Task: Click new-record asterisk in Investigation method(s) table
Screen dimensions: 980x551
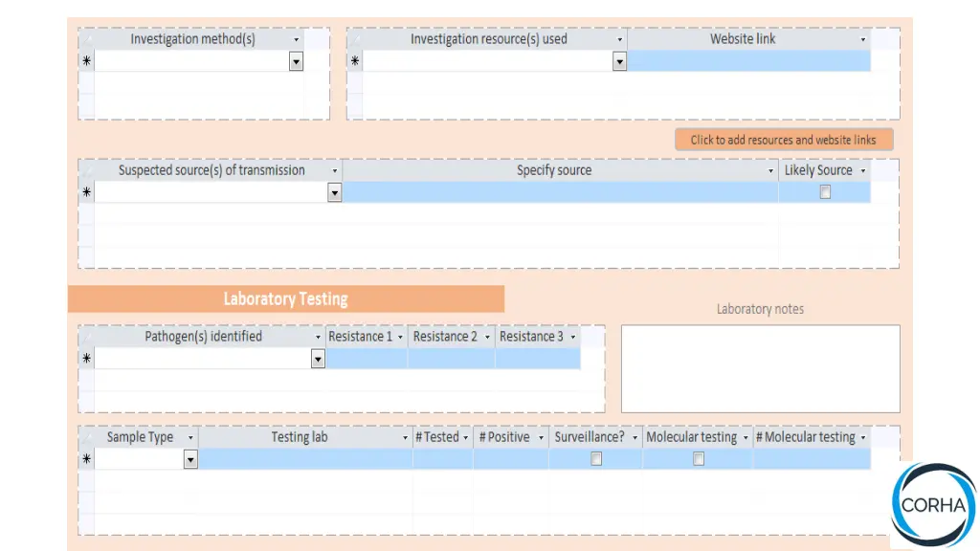Action: click(x=86, y=61)
